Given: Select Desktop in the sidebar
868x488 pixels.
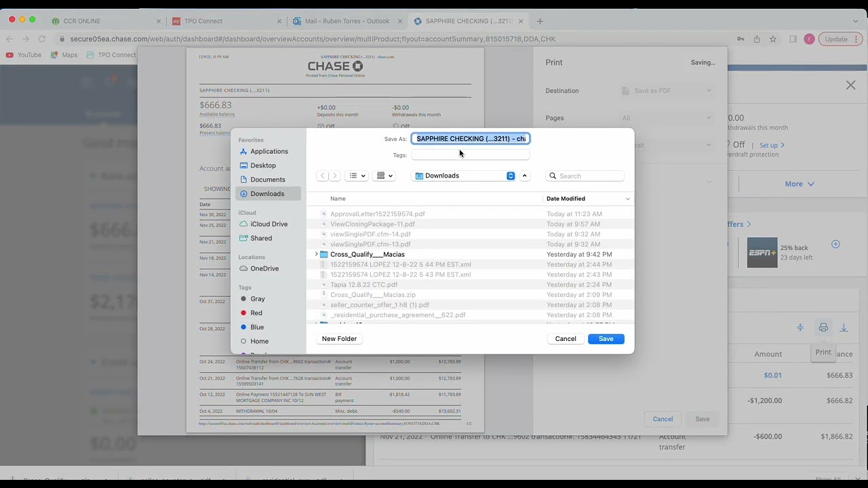Looking at the screenshot, I should [x=269, y=165].
